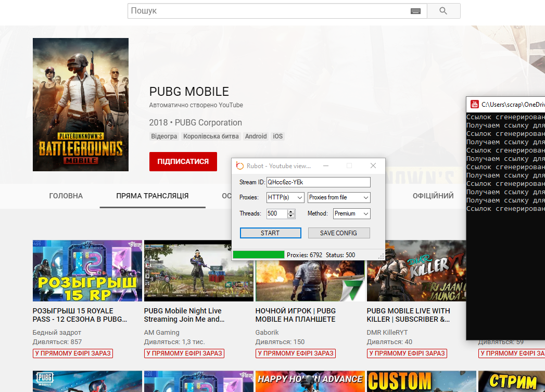Expand the 'Proxies from file' dropdown
Image resolution: width=545 pixels, height=392 pixels.
pyautogui.click(x=339, y=198)
